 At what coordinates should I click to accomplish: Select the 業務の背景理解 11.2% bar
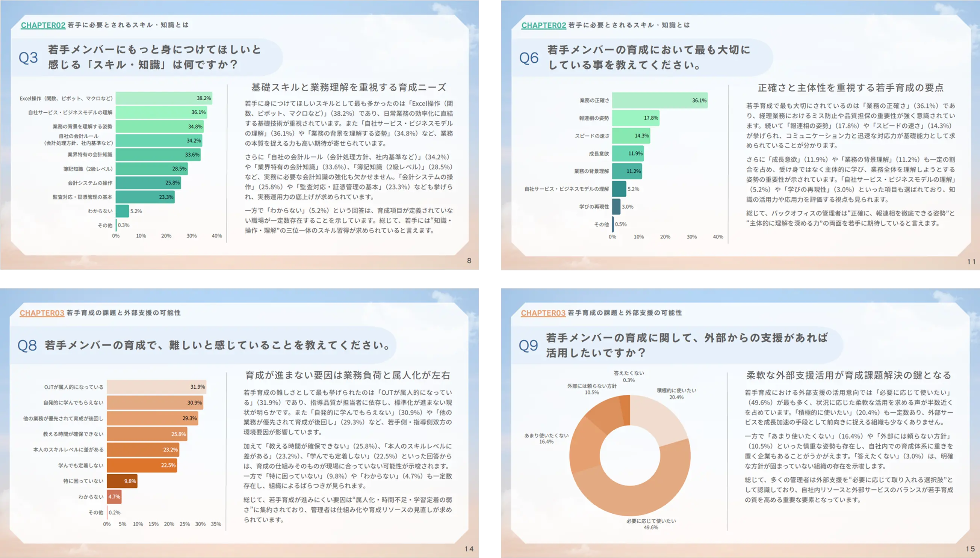(627, 171)
